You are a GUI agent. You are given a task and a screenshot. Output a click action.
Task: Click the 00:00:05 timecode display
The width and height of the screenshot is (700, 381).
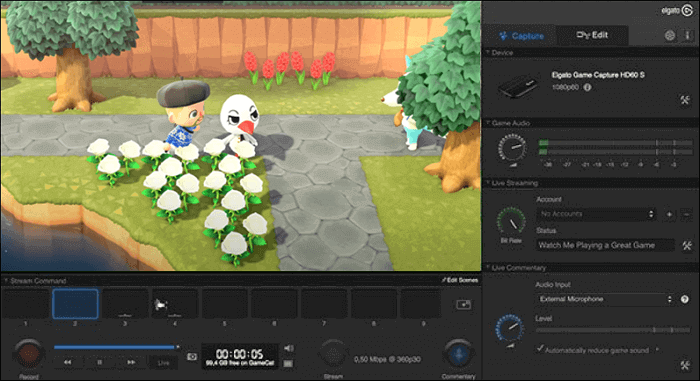[x=240, y=355]
